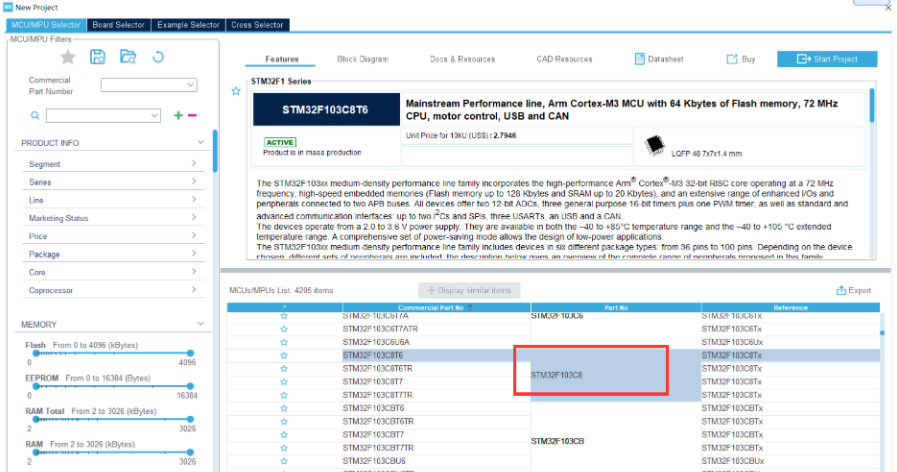Click the EEPROM slider right handle

[190, 387]
